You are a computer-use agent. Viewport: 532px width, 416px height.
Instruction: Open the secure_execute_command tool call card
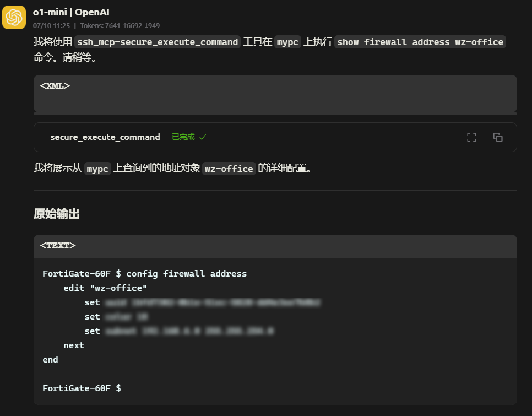275,137
